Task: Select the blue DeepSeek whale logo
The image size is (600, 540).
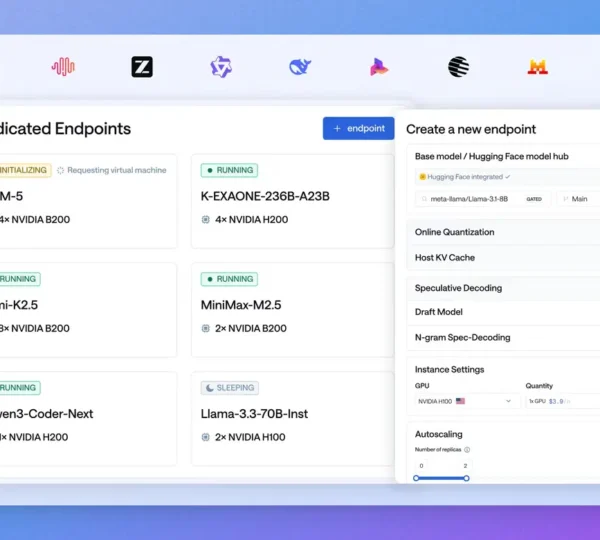Action: tap(300, 67)
